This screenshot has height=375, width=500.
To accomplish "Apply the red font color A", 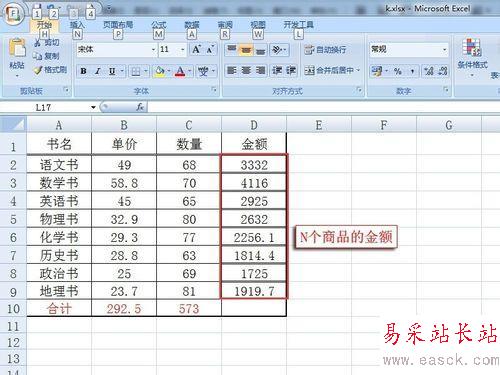I will pyautogui.click(x=180, y=71).
